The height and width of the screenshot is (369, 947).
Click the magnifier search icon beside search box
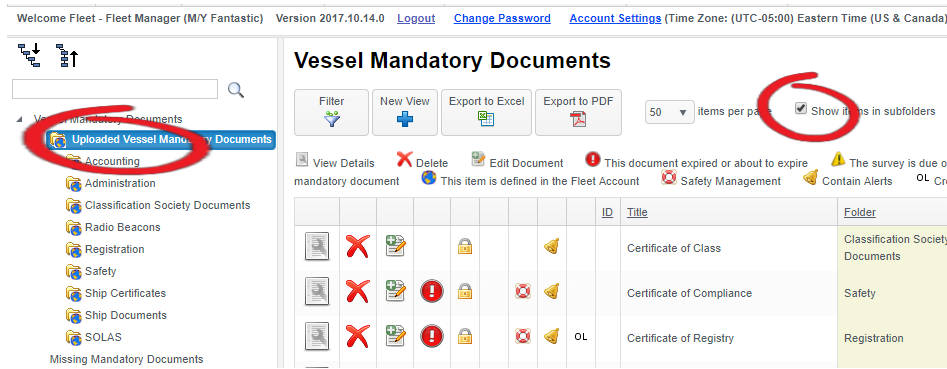(x=236, y=90)
